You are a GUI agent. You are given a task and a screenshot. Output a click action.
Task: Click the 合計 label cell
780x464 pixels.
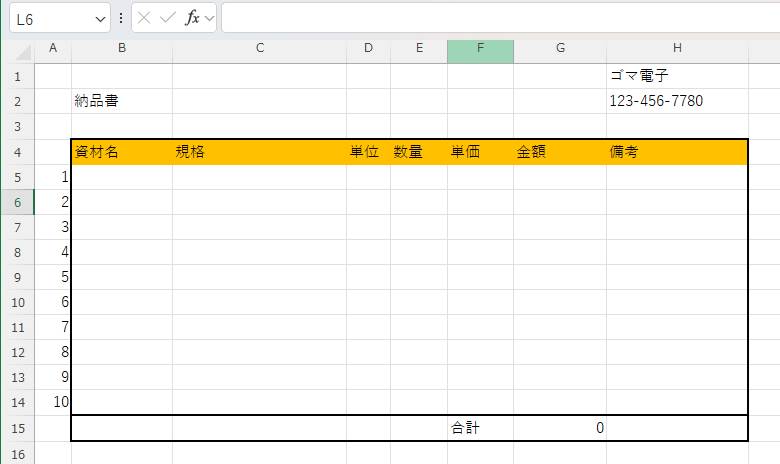[x=480, y=428]
